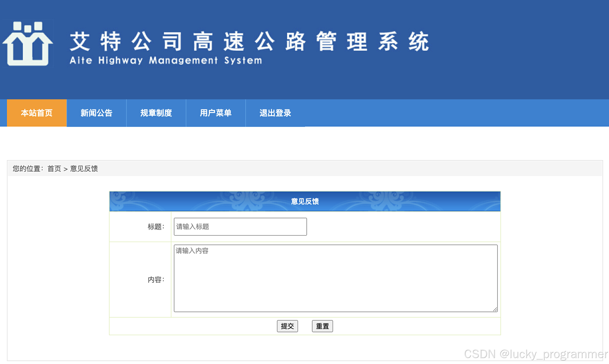609x364 pixels.
Task: Click the CSDN @lucky_programmer watermark
Action: (x=535, y=354)
